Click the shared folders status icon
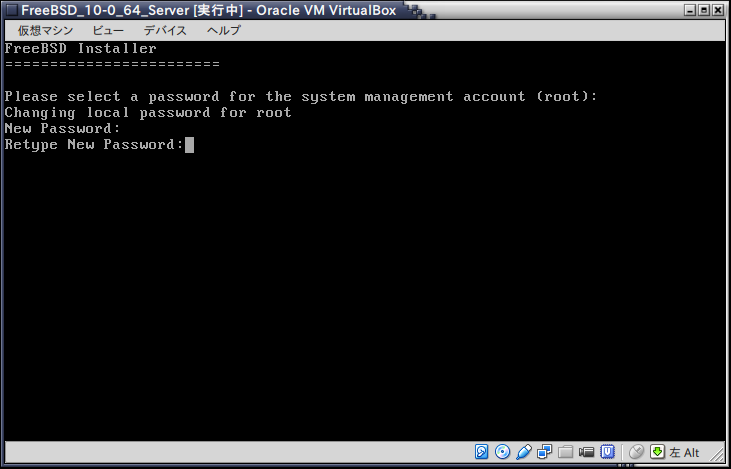 565,451
